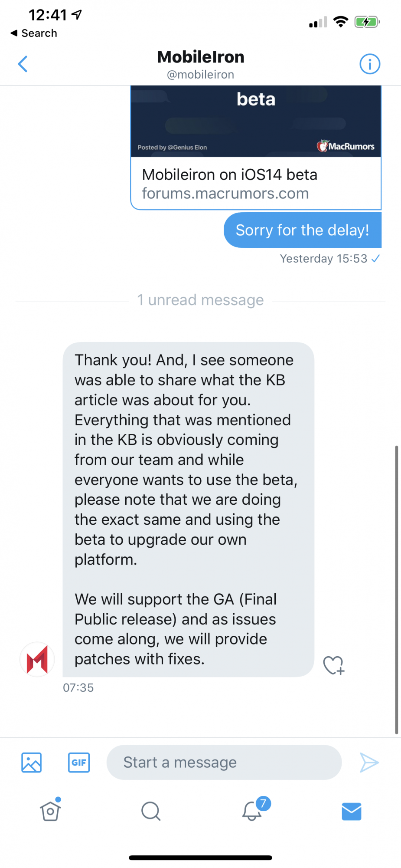
Task: Tap the MacRumors beta preview image
Action: pos(256,122)
